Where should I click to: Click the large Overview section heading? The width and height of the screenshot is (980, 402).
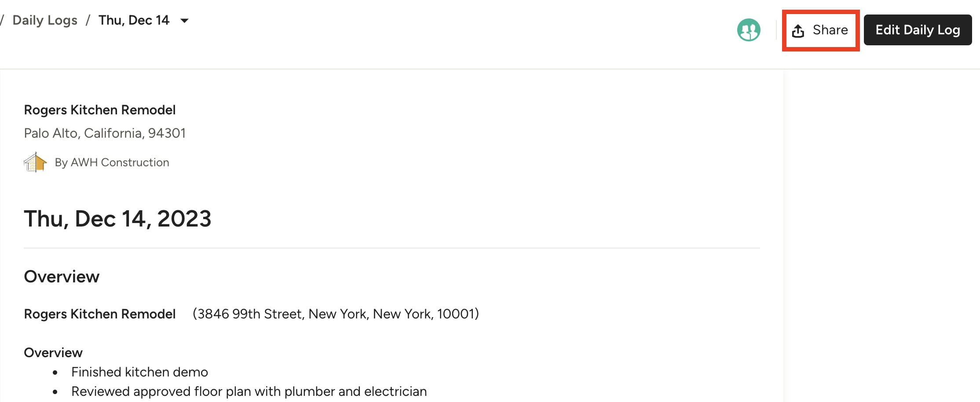click(x=62, y=277)
